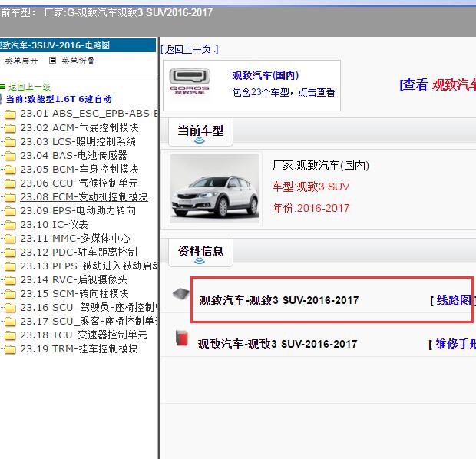Viewport: 476px width, 459px height.
Task: Select 23.17 SCU_乘客-座椅控制单元 in tree
Action: click(88, 322)
